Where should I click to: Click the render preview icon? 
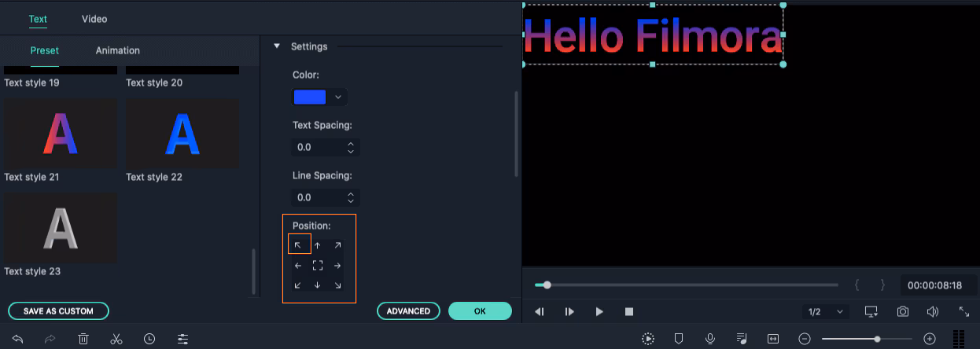tap(647, 339)
